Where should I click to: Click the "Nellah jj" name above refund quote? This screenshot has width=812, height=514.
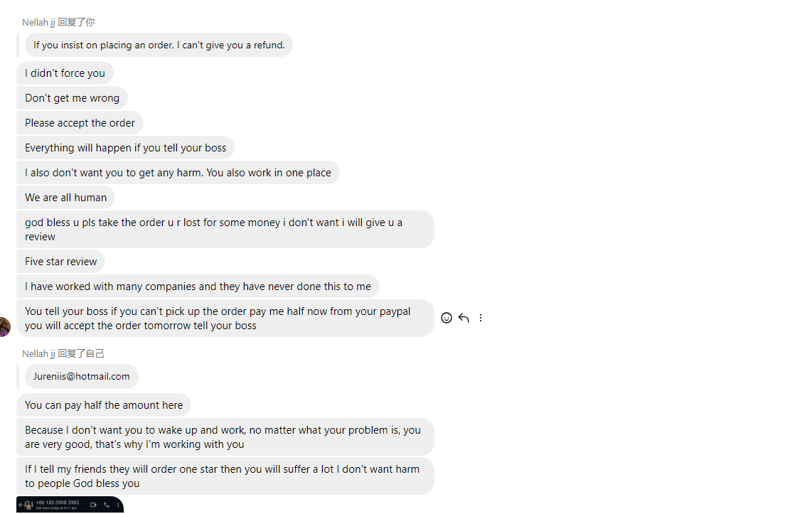(38, 22)
